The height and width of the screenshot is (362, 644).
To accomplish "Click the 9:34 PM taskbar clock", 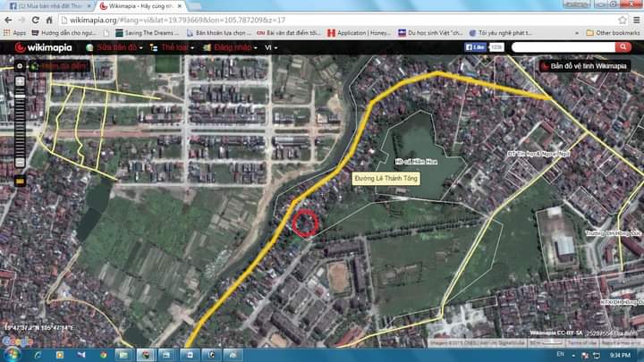I will click(620, 355).
